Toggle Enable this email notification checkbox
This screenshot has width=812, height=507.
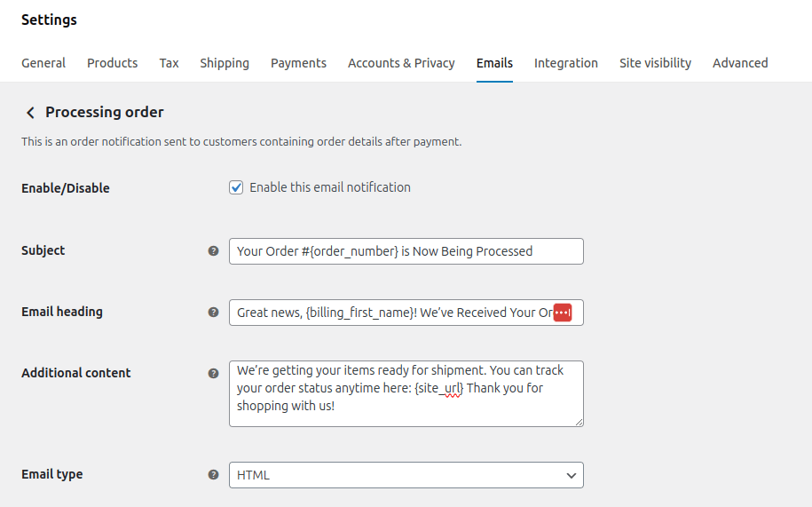236,187
